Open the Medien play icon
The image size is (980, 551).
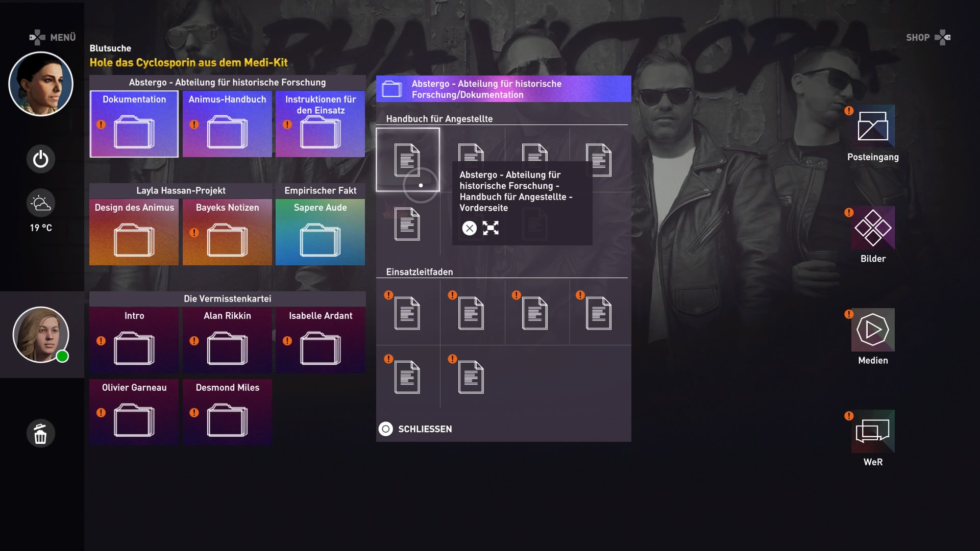tap(873, 330)
